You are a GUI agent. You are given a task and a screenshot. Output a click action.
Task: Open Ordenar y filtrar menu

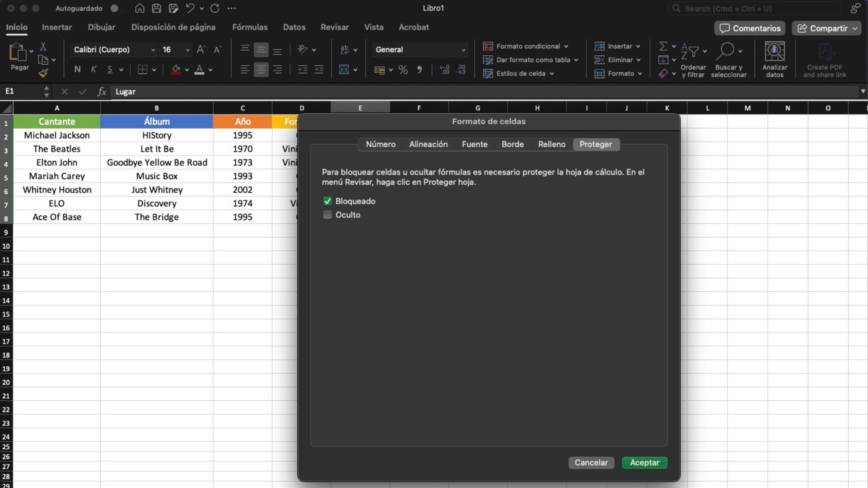tap(693, 60)
